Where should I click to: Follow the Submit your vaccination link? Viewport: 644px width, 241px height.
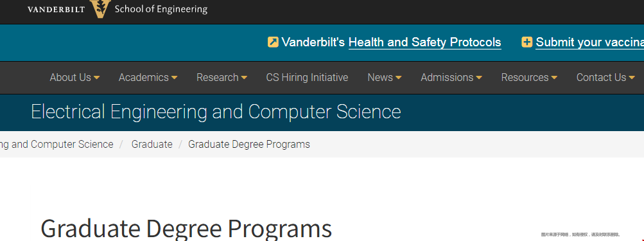590,42
